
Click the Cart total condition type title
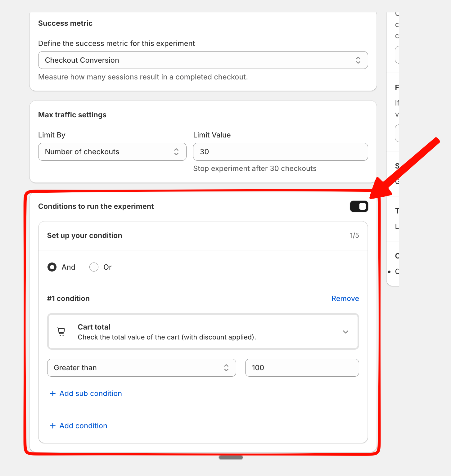pyautogui.click(x=94, y=327)
